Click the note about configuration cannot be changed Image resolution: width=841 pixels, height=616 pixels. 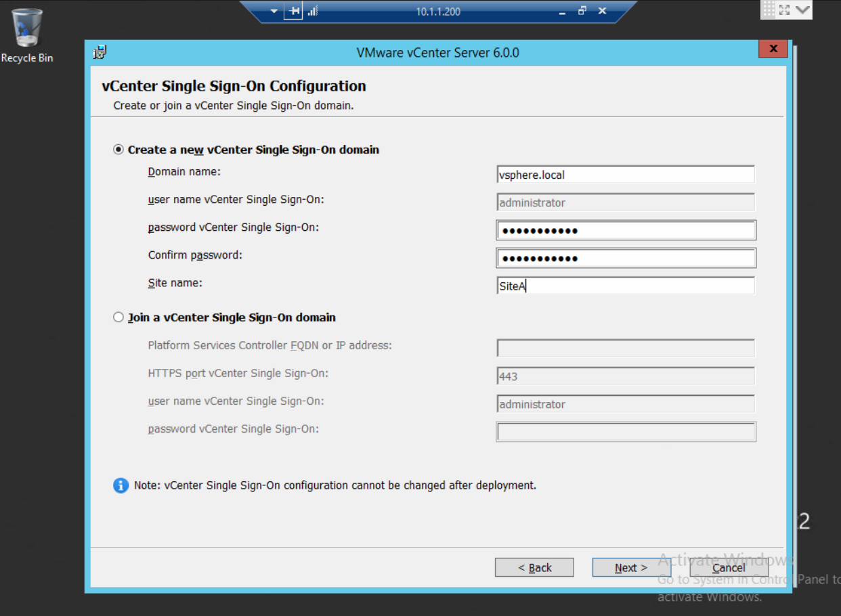(x=335, y=485)
